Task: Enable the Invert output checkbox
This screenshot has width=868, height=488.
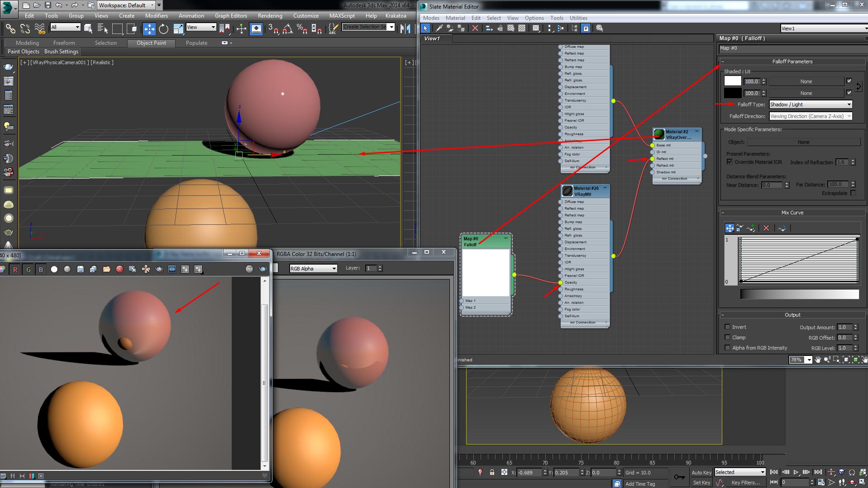Action: (x=727, y=327)
